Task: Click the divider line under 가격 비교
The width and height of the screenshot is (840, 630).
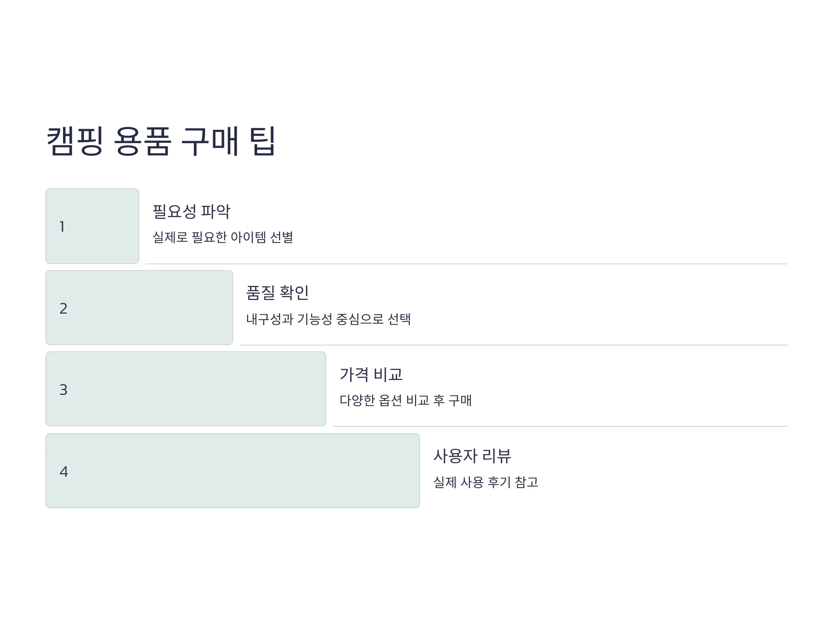Action: coord(561,426)
